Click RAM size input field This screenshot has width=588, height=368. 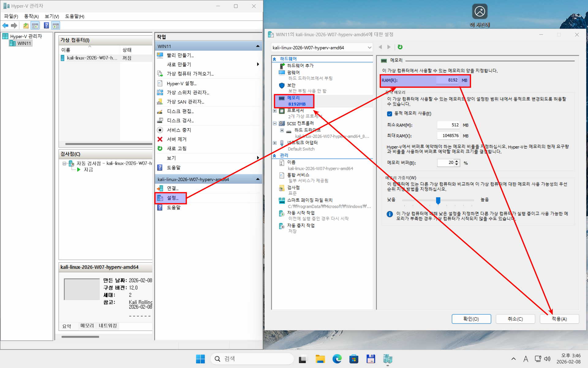pos(447,80)
